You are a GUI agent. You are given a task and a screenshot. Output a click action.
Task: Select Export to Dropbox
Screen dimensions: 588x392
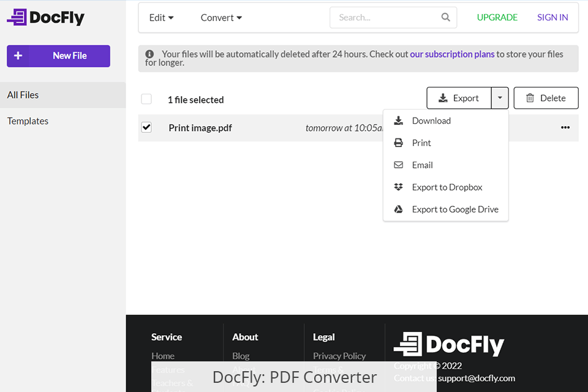pyautogui.click(x=445, y=187)
